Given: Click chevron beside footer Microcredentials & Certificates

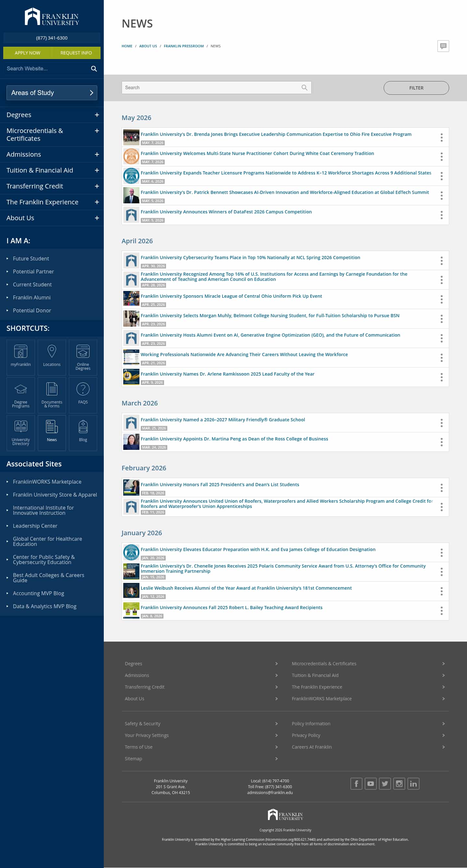Looking at the screenshot, I should click(x=443, y=663).
